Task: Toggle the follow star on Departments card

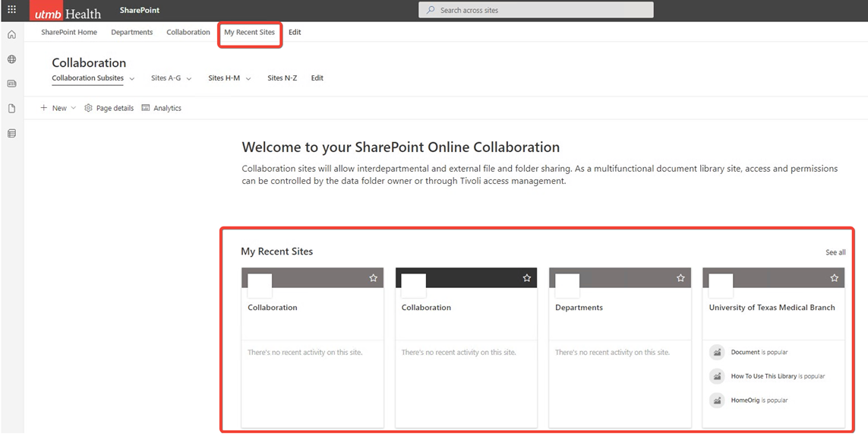Action: pyautogui.click(x=680, y=278)
